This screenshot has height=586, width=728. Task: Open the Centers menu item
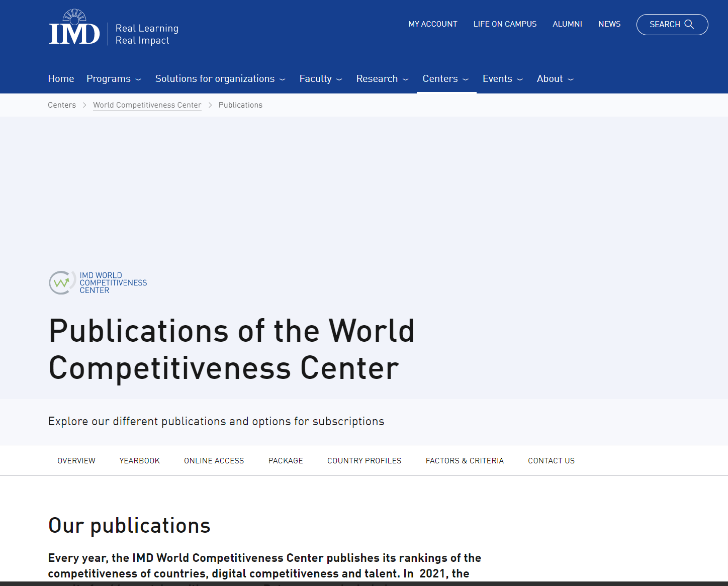click(440, 79)
